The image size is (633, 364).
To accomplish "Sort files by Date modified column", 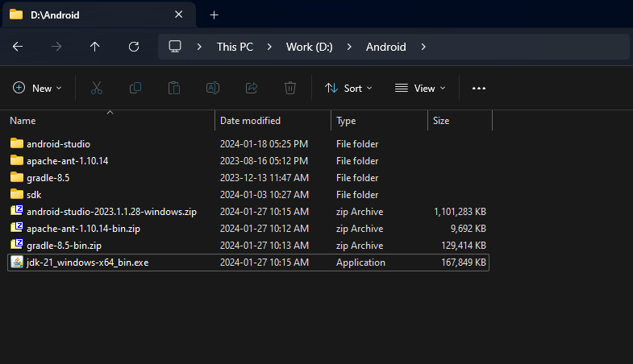I will (250, 121).
